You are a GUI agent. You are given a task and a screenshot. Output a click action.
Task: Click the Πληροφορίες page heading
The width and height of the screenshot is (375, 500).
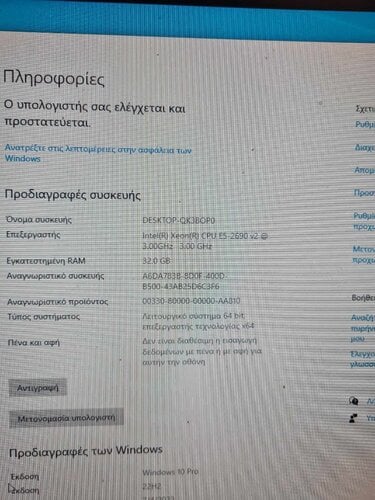pos(54,78)
